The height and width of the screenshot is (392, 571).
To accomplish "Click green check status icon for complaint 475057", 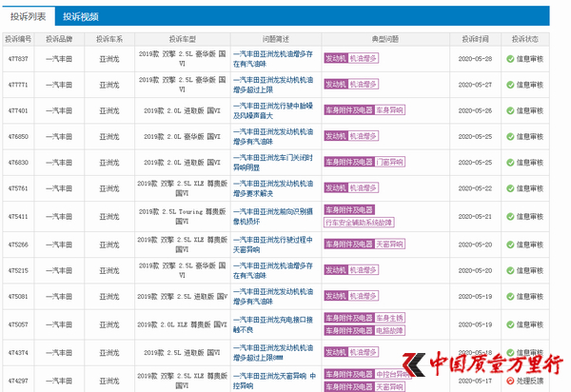I will pos(510,324).
